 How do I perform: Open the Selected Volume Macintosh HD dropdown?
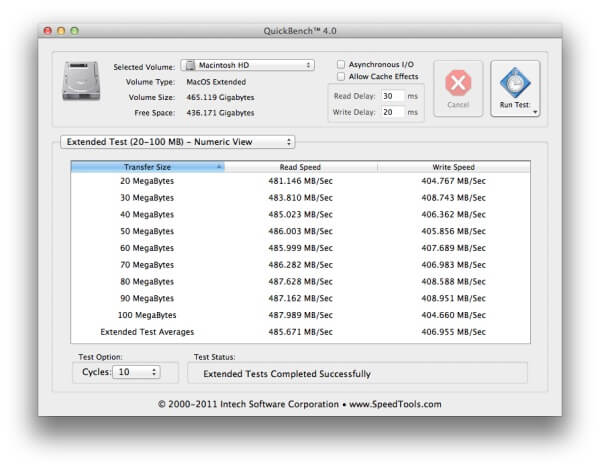coord(248,65)
